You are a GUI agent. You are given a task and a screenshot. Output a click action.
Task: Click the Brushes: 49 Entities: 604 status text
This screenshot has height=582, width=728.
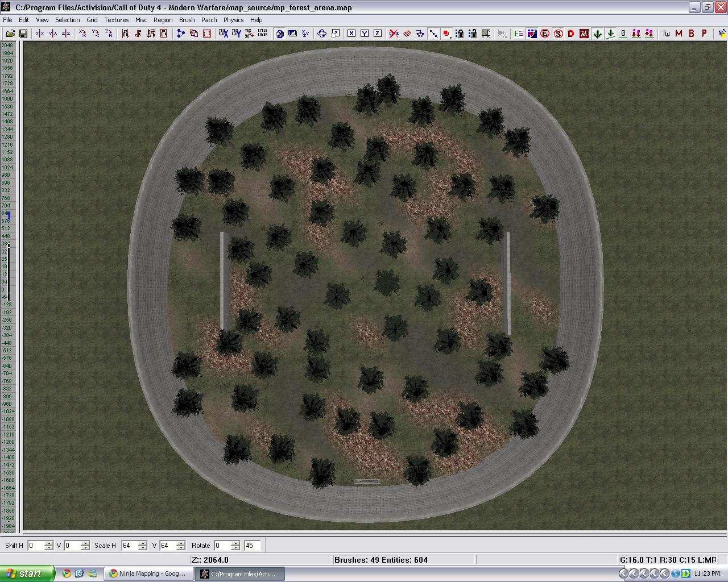click(x=381, y=560)
